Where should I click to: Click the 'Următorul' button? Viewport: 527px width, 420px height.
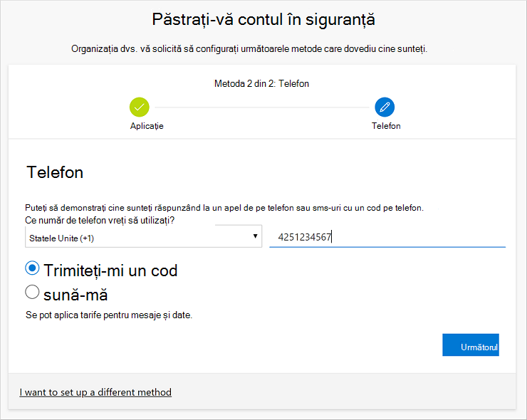click(471, 345)
